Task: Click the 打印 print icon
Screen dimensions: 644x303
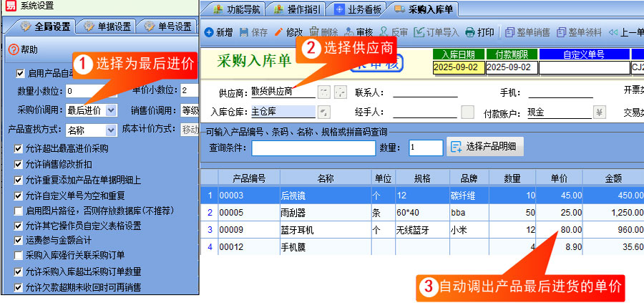Action: (x=470, y=32)
